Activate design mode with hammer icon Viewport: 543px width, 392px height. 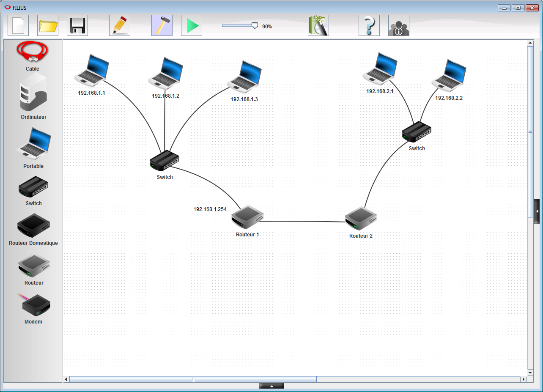[x=162, y=25]
